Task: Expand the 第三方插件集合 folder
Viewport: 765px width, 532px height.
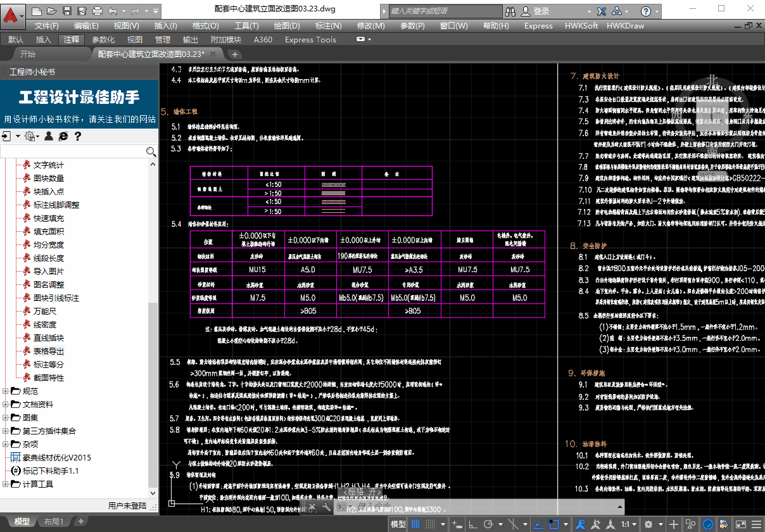Action: (x=6, y=431)
